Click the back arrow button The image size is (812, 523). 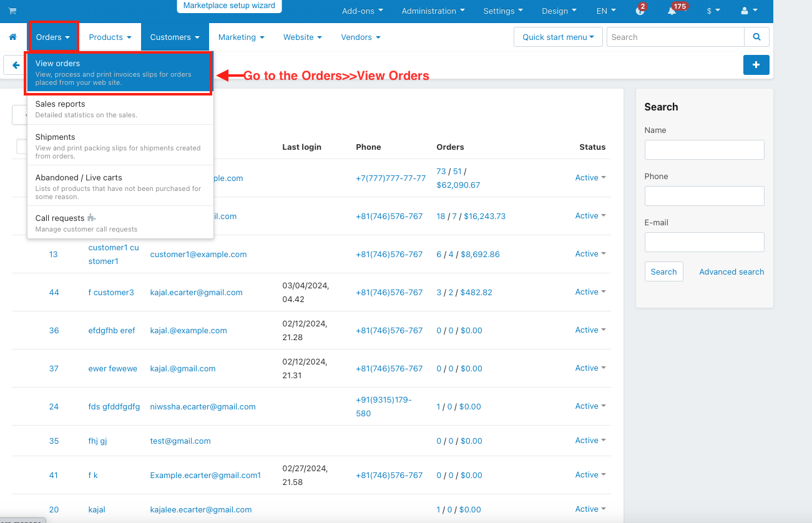(16, 65)
